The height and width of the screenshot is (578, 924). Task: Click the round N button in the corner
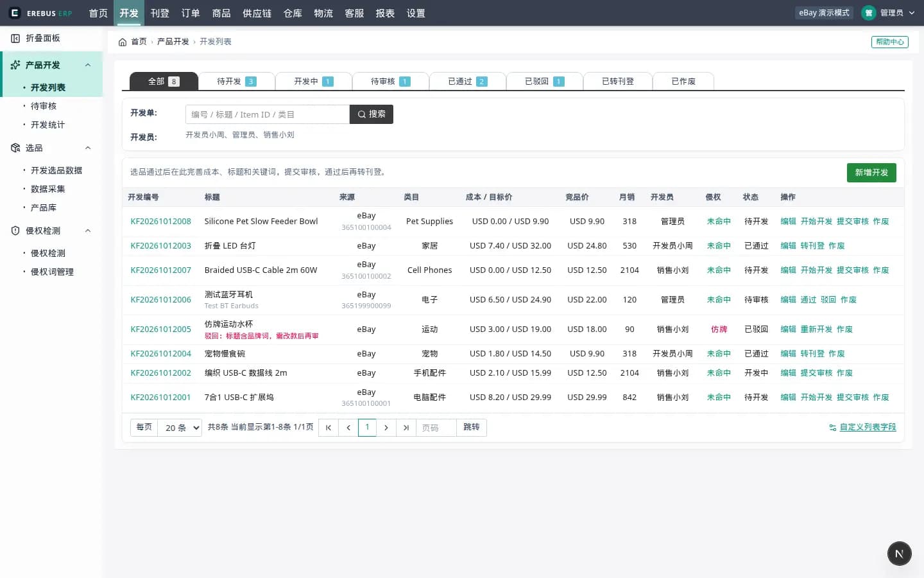(x=900, y=554)
